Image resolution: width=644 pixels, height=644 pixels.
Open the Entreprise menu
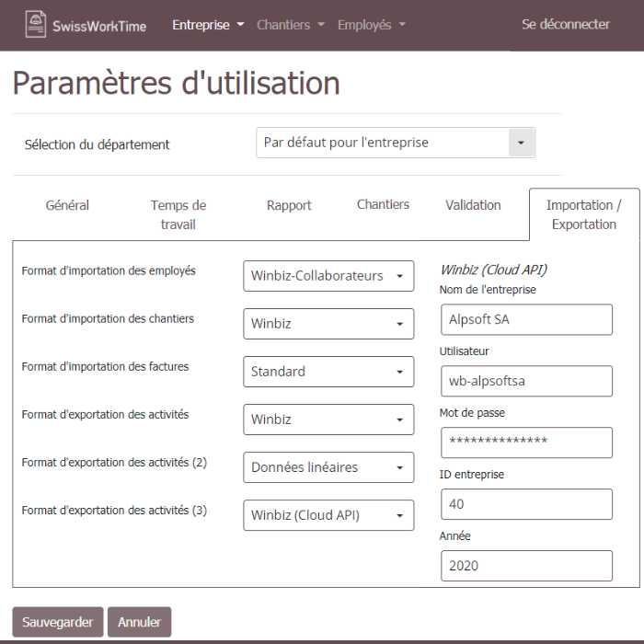pos(208,25)
